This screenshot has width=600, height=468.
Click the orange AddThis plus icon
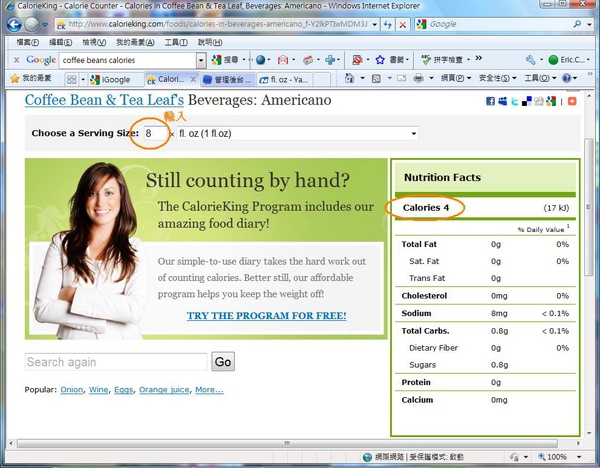572,101
